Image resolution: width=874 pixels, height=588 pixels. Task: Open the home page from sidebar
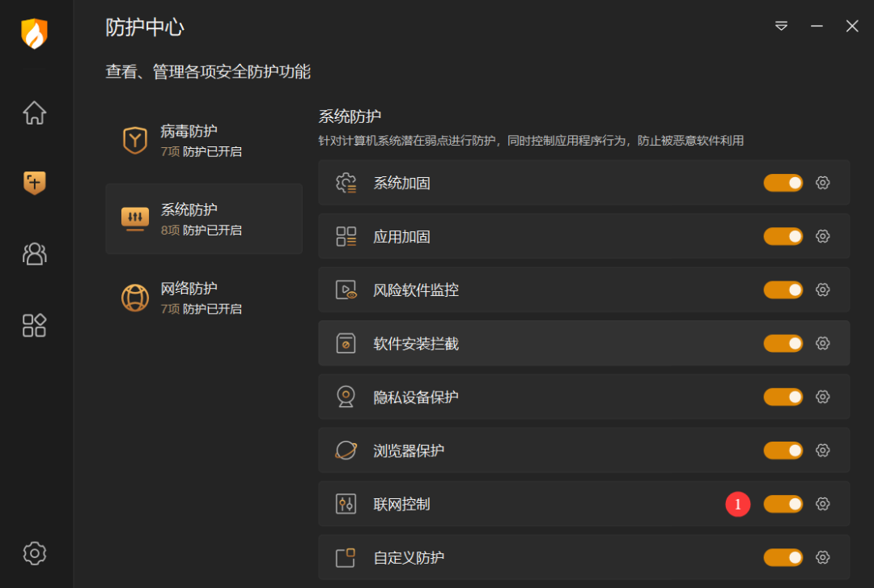(x=35, y=112)
